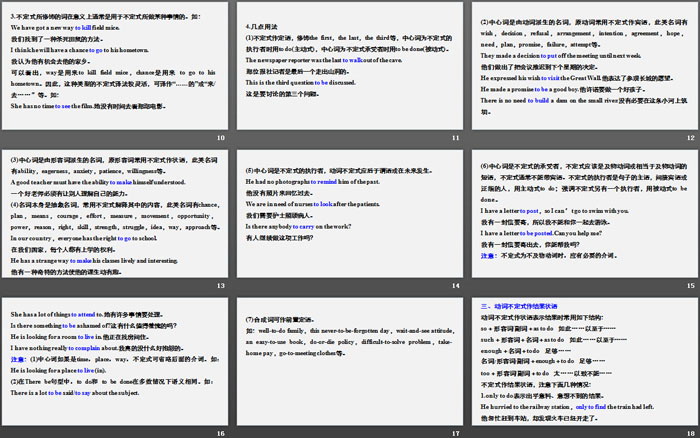Select slide 17 thumbnail
700x438 pixels.
(350, 361)
